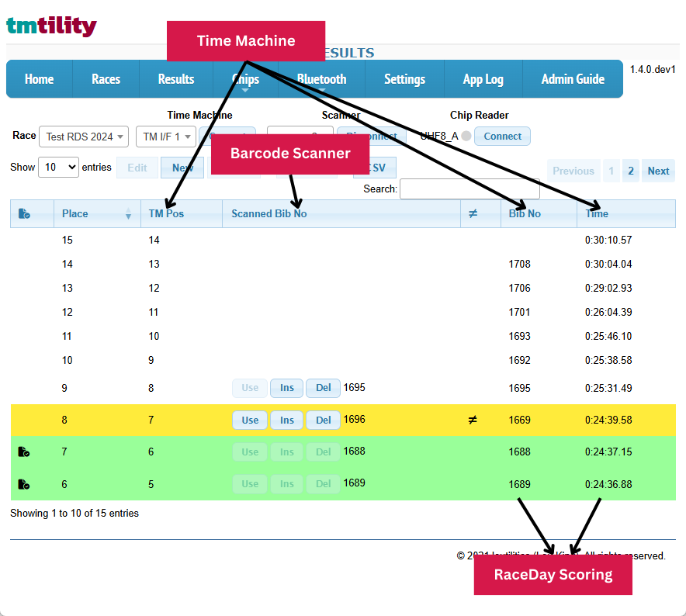
Task: Click the upload status icon on the Place 7 row
Action: pos(24,452)
